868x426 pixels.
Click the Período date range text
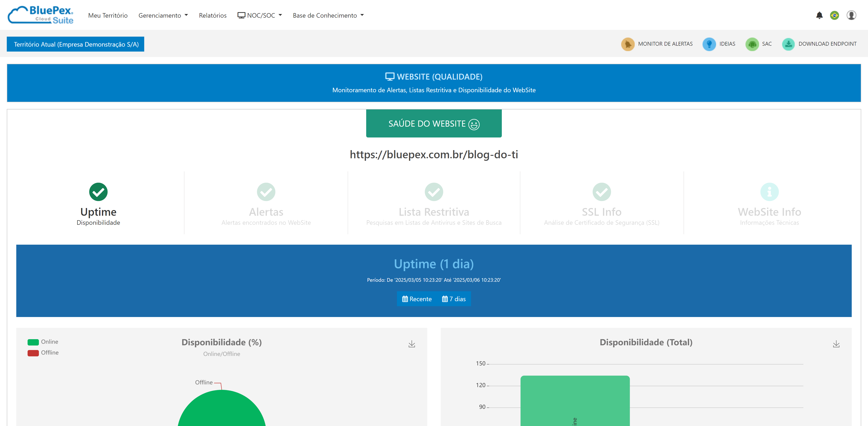[x=434, y=280]
